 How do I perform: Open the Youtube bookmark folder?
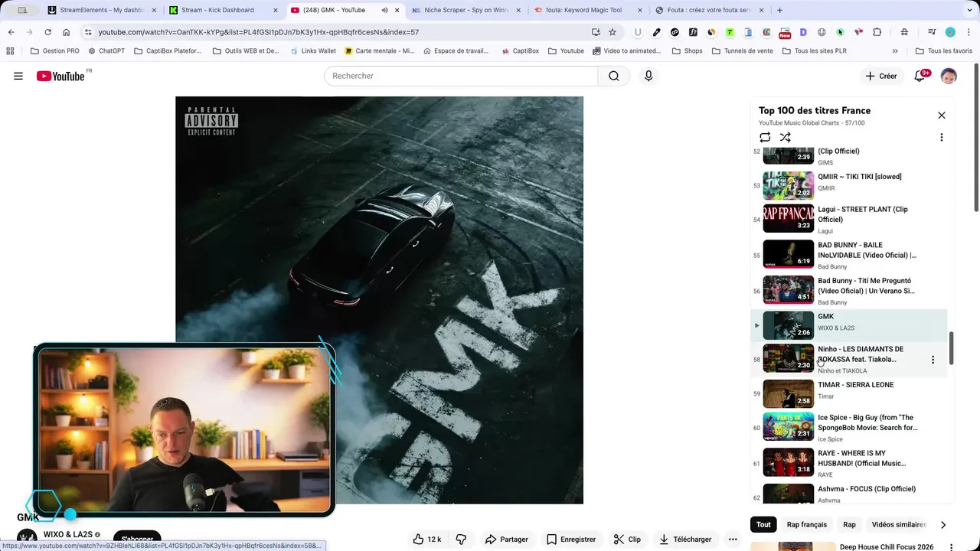(x=566, y=51)
